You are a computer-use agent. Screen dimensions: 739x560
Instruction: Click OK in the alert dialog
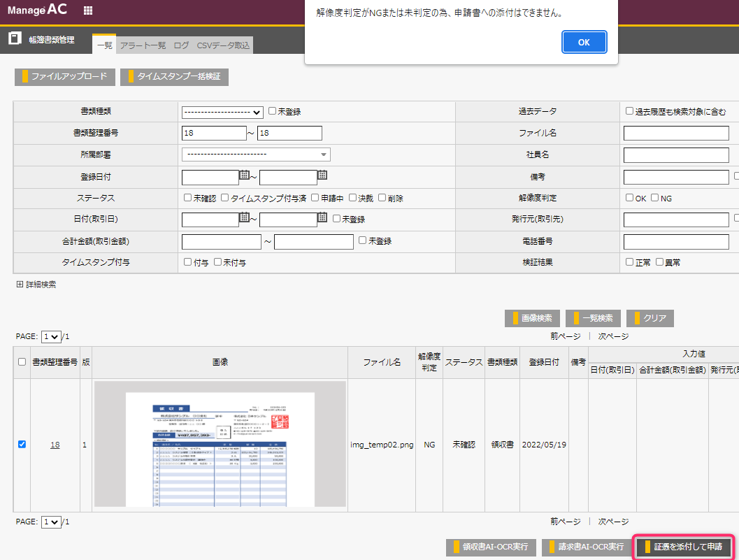[584, 42]
